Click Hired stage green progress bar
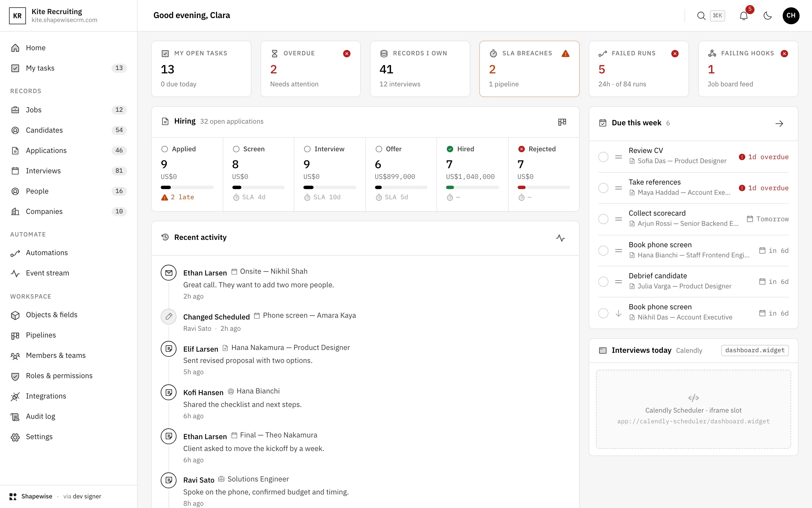The image size is (812, 508). tap(472, 187)
